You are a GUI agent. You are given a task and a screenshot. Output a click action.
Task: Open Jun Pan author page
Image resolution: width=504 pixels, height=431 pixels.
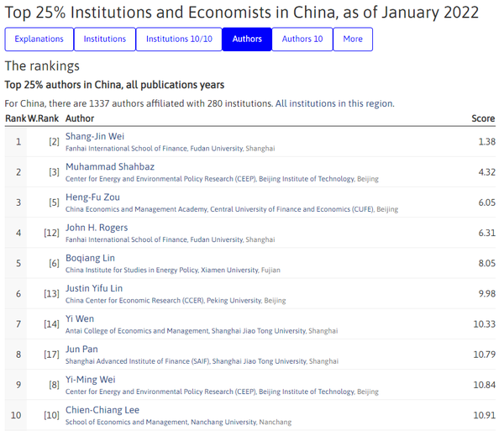point(81,349)
